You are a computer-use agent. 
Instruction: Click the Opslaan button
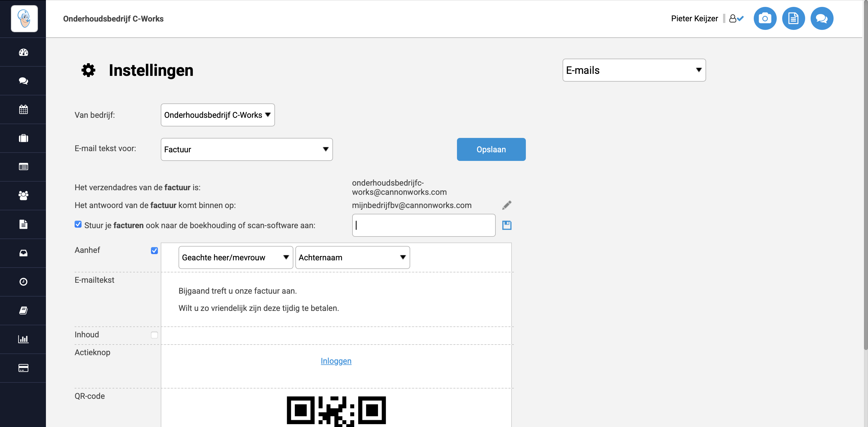(x=491, y=149)
